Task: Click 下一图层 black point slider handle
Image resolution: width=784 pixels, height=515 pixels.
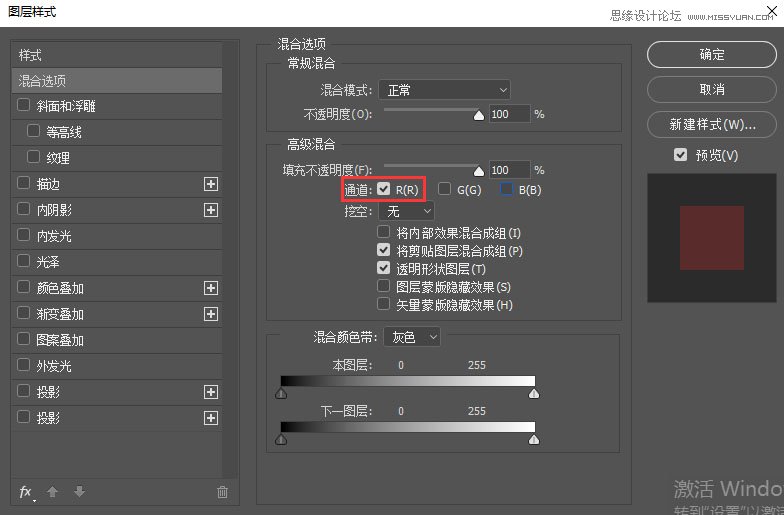Action: 281,440
